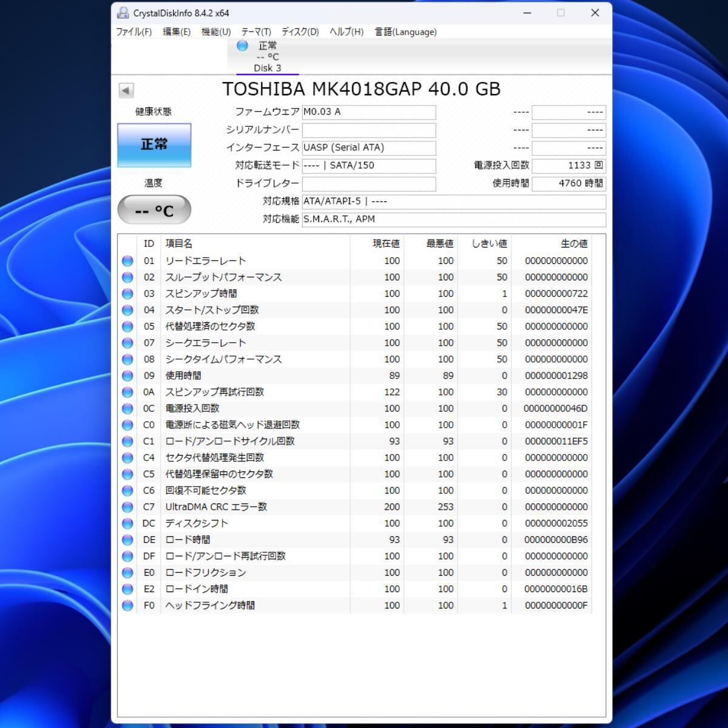Click the status orb beside スピンアップ時間
Viewport: 728px width, 728px height.
pyautogui.click(x=127, y=294)
